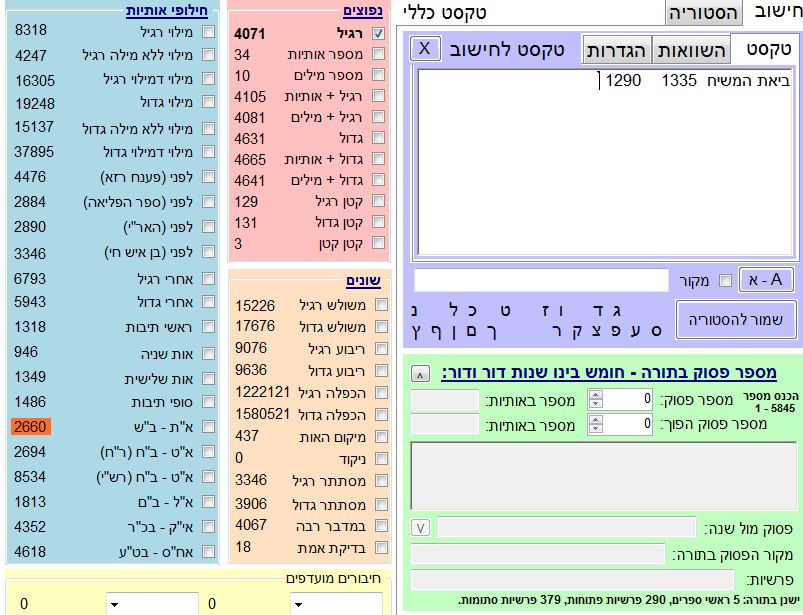Increase the מספר פסוק spinner value
Screen dimensions: 803x615
(596, 395)
